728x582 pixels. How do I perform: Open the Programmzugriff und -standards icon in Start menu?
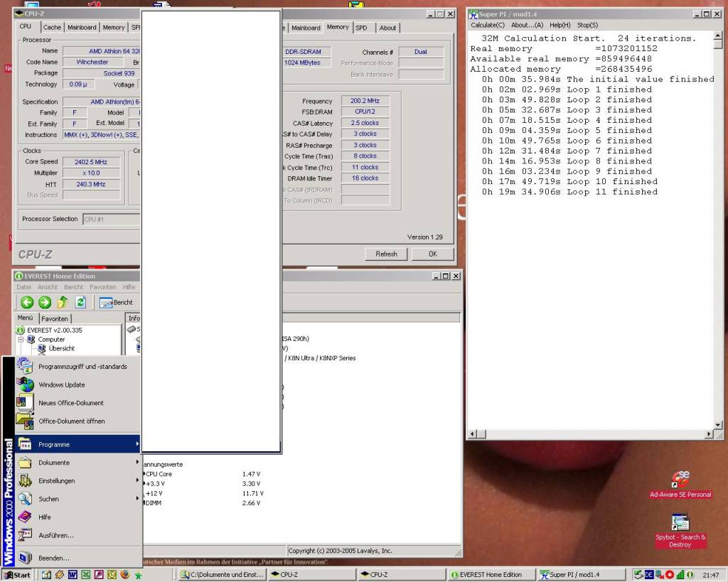(25, 366)
